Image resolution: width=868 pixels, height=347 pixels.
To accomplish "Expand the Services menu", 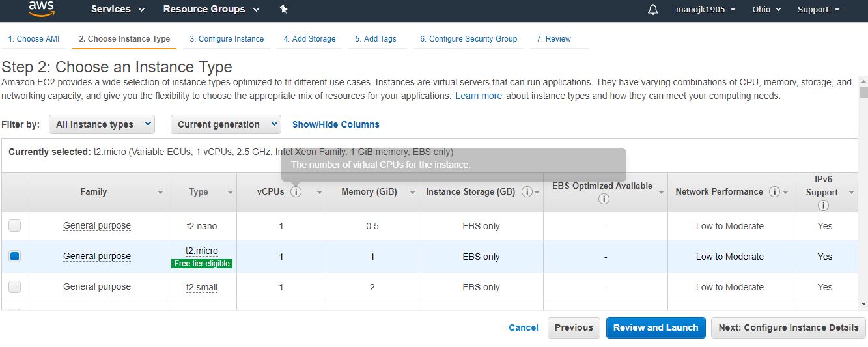I will coord(118,9).
